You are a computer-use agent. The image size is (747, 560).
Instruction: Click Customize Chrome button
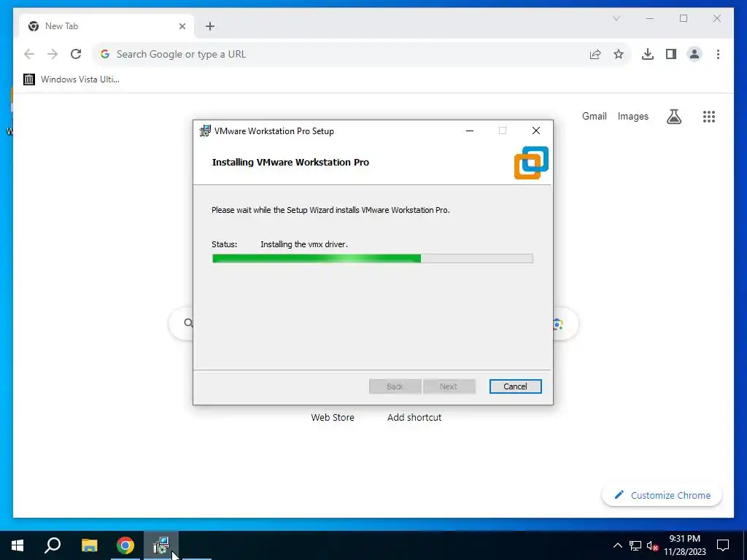[x=662, y=495]
